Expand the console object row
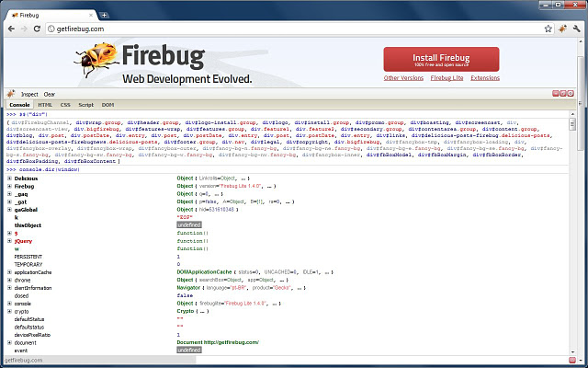 tap(9, 304)
